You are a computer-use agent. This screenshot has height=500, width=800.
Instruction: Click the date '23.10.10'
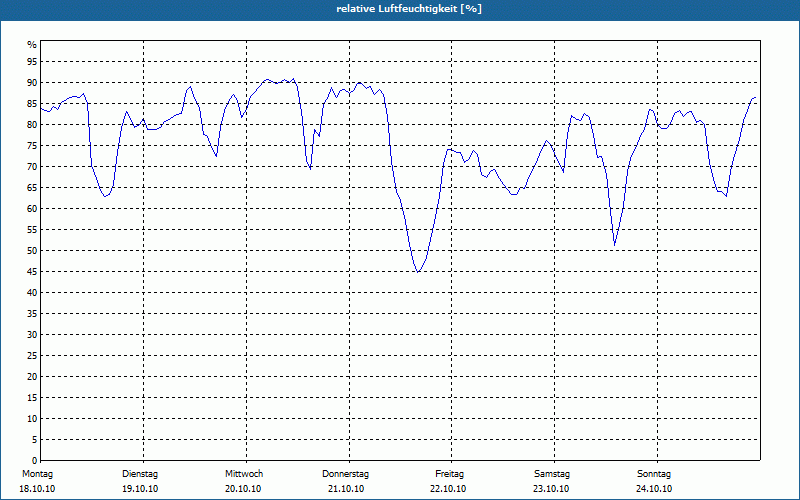tap(551, 489)
